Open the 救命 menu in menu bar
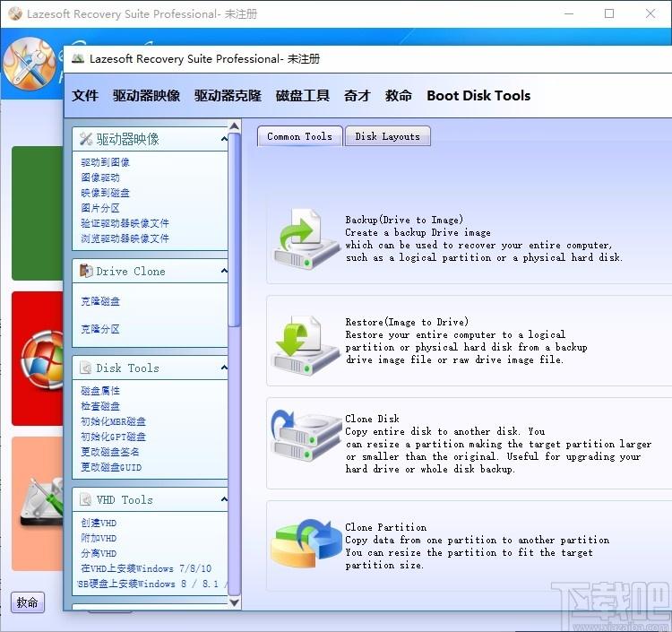 (398, 95)
